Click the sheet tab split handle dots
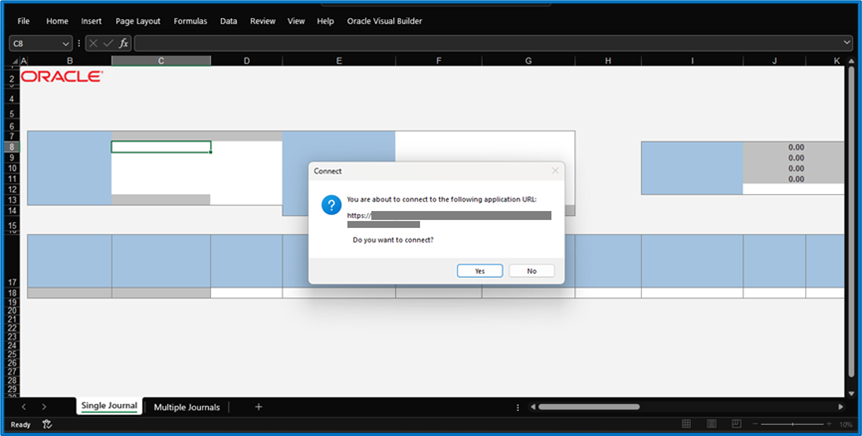The width and height of the screenshot is (862, 436). pos(518,407)
